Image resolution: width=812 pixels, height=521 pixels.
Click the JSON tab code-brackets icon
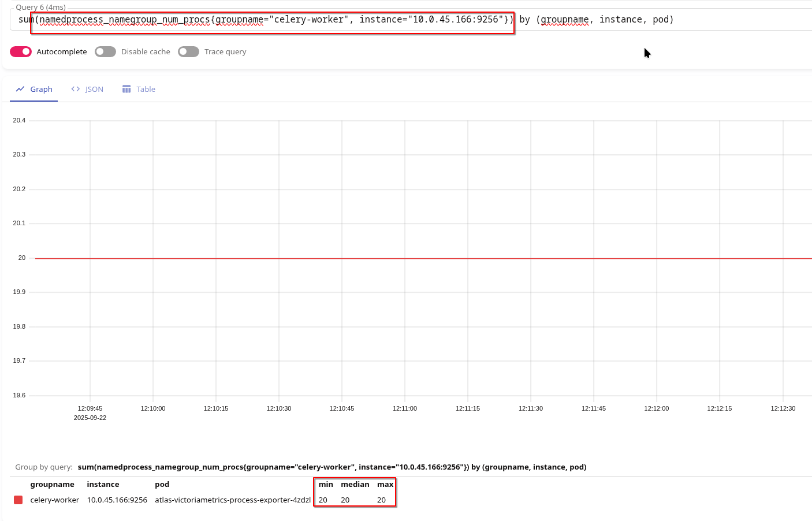pyautogui.click(x=76, y=90)
